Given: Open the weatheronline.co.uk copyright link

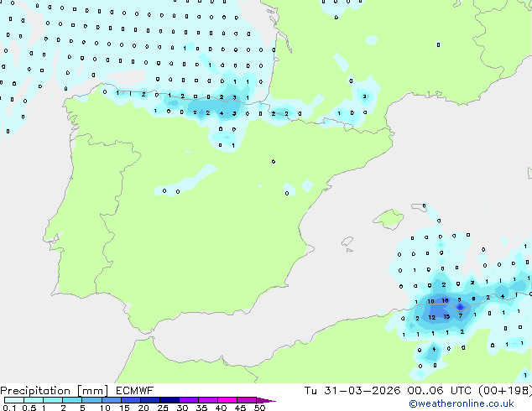Looking at the screenshot, I should pos(462,403).
